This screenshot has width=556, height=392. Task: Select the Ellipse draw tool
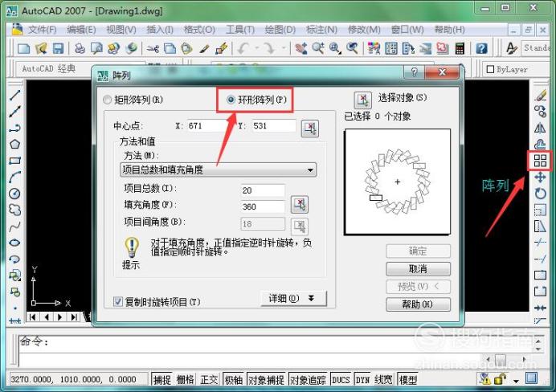coord(14,243)
